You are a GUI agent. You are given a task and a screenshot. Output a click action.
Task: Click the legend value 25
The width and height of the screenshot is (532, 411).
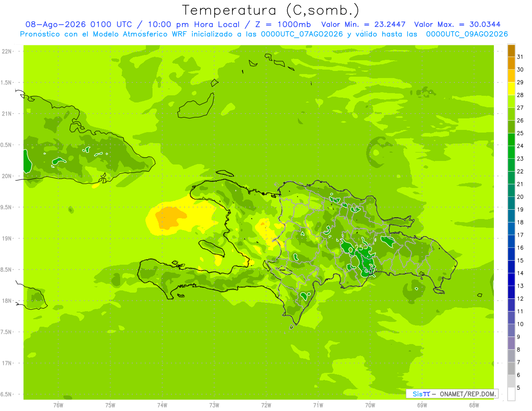(520, 133)
